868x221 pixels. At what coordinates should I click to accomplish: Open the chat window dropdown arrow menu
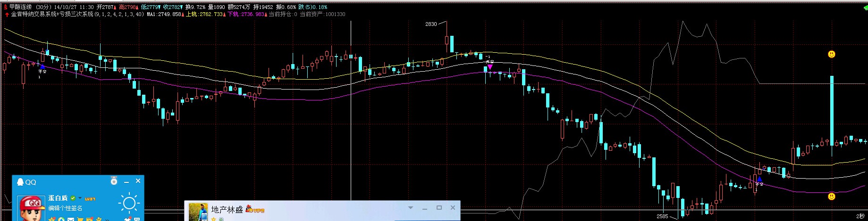pyautogui.click(x=411, y=208)
